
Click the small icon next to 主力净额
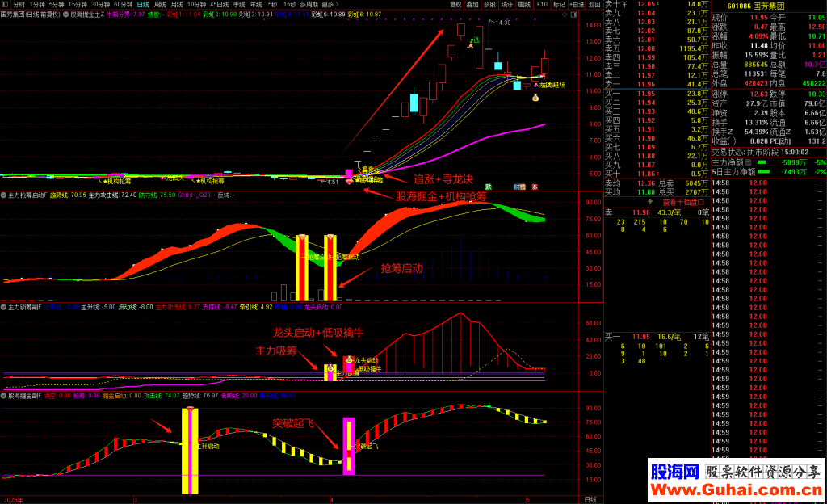tap(748, 162)
